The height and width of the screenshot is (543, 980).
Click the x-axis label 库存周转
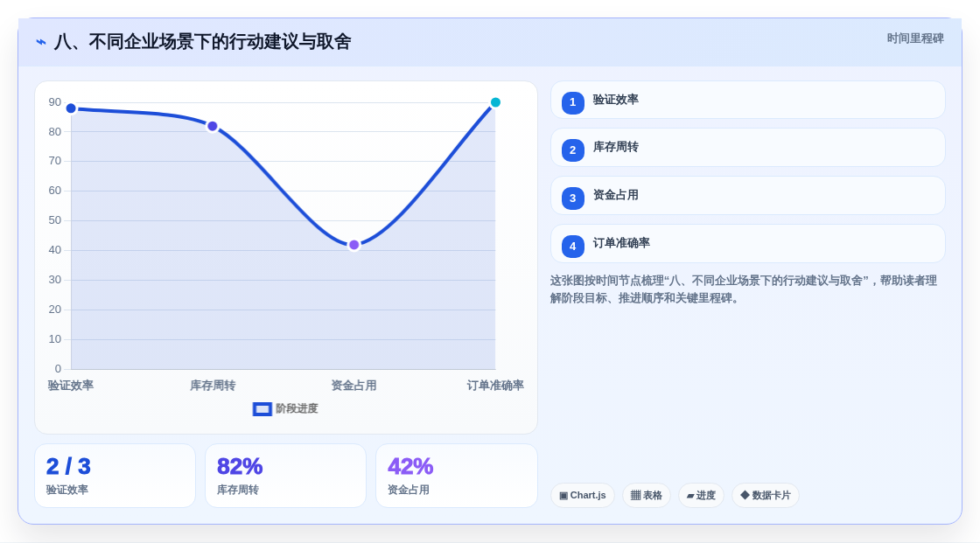pos(213,386)
